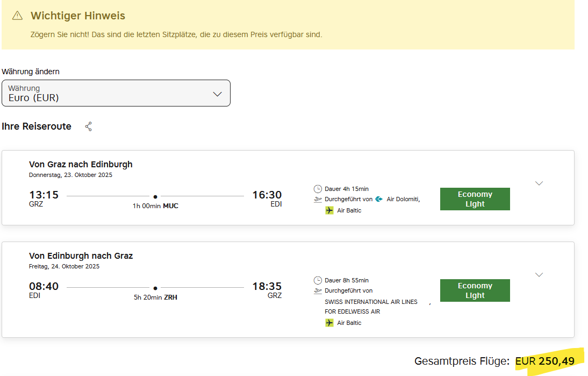This screenshot has width=588, height=376.
Task: Click the warning triangle icon beside Wichtiger Hinweis
Action: [x=17, y=16]
